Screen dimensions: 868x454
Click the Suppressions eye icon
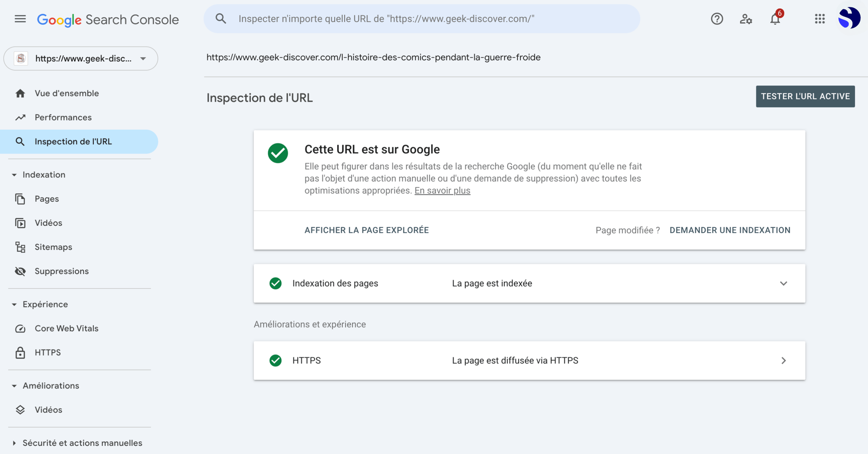(x=20, y=271)
